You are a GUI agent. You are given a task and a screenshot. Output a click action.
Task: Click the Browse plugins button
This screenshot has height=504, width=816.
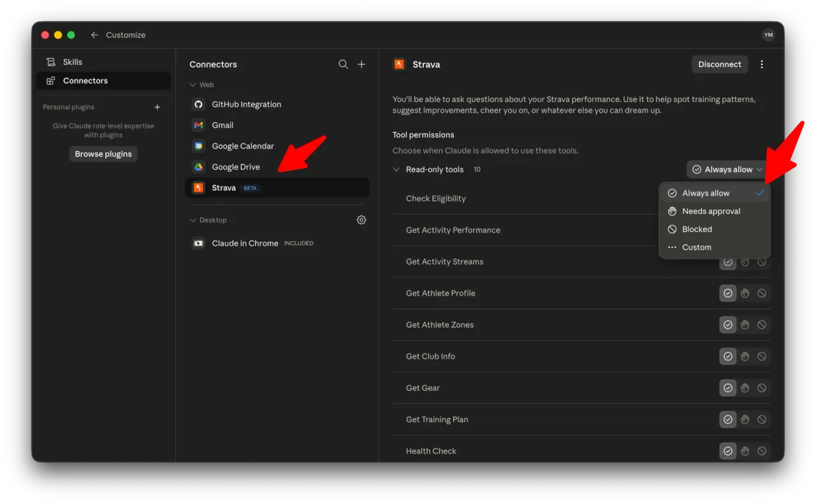pyautogui.click(x=103, y=154)
